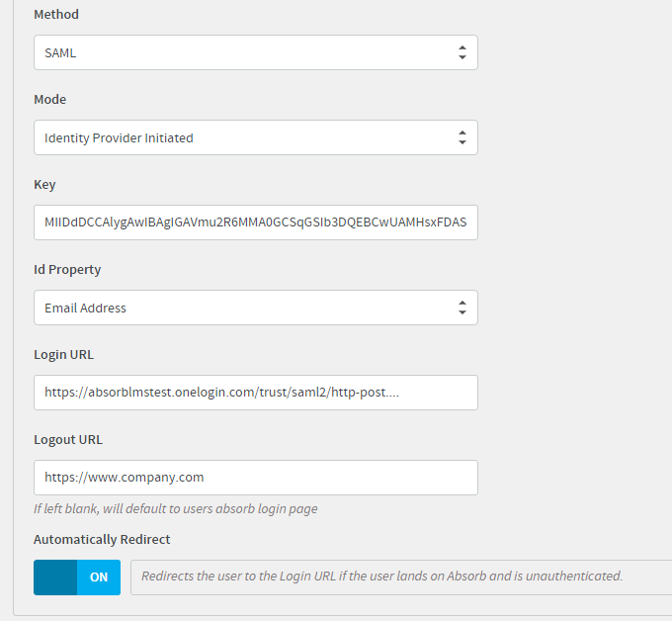Screen dimensions: 672x621
Task: Click into the Logout URL field
Action: [256, 478]
